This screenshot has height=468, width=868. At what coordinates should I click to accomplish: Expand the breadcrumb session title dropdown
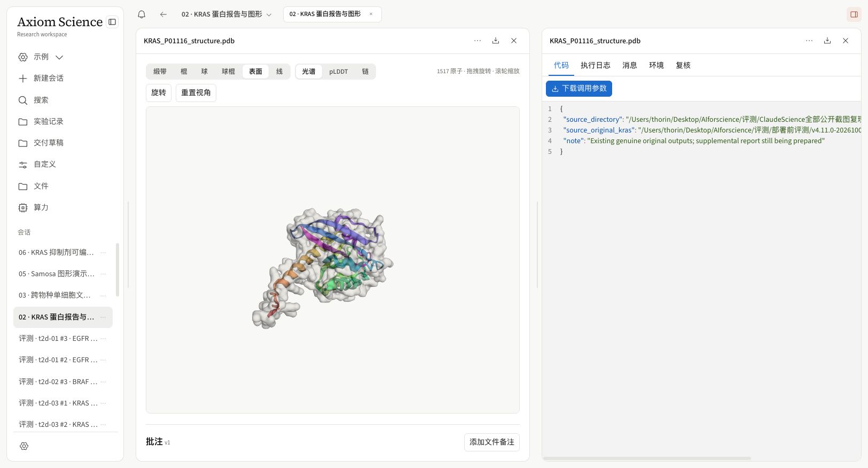[x=269, y=14]
